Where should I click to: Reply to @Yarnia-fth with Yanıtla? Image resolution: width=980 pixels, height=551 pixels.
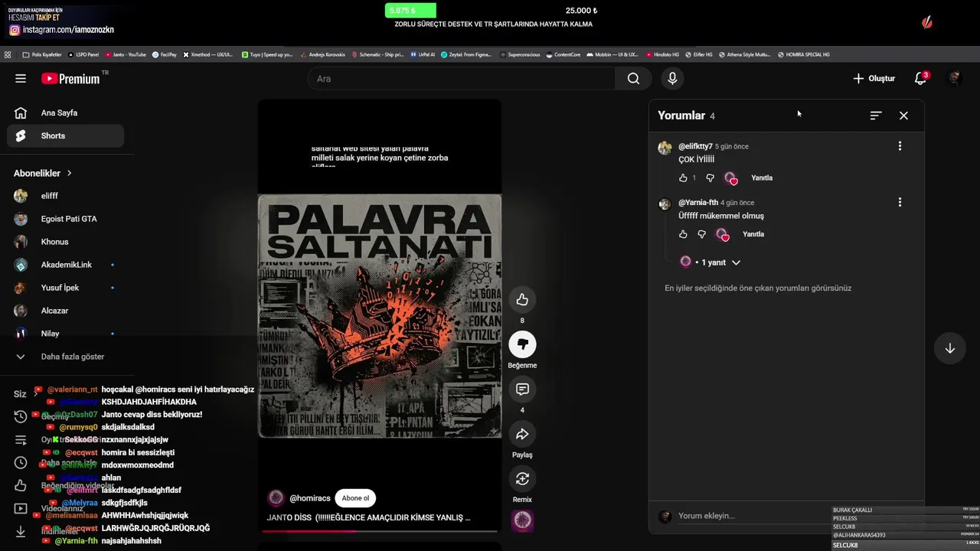click(x=753, y=234)
